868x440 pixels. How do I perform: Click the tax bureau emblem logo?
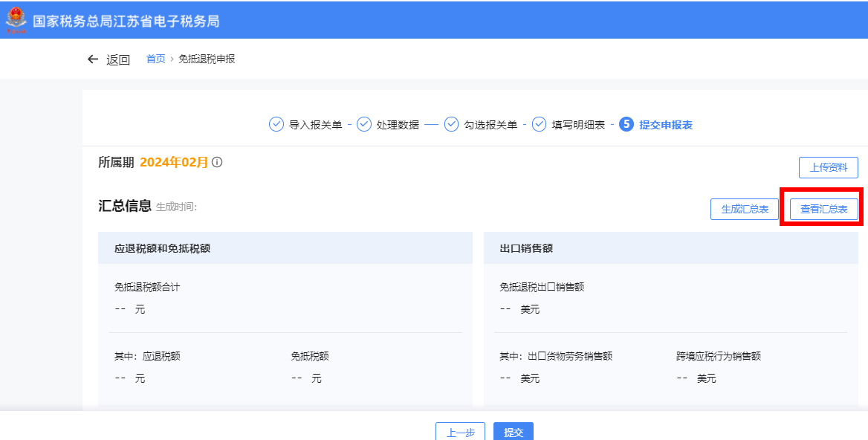tap(16, 20)
